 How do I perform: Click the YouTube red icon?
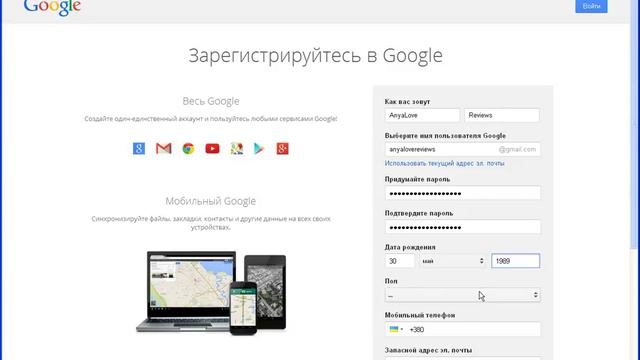coord(212,149)
